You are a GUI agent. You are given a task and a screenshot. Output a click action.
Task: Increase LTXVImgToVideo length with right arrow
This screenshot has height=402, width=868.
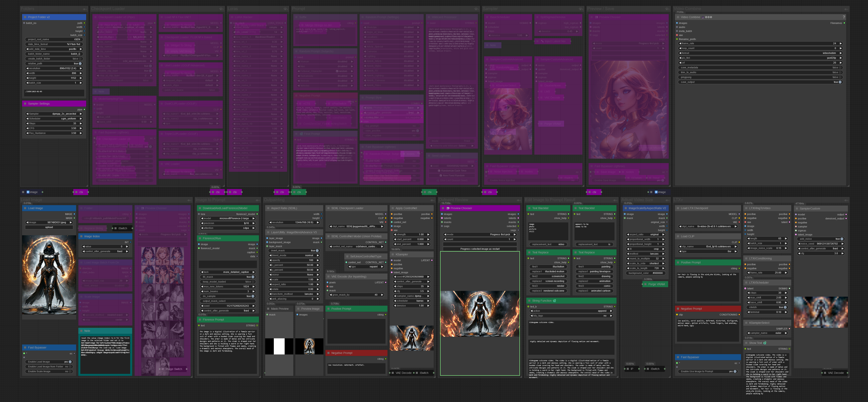(x=786, y=239)
